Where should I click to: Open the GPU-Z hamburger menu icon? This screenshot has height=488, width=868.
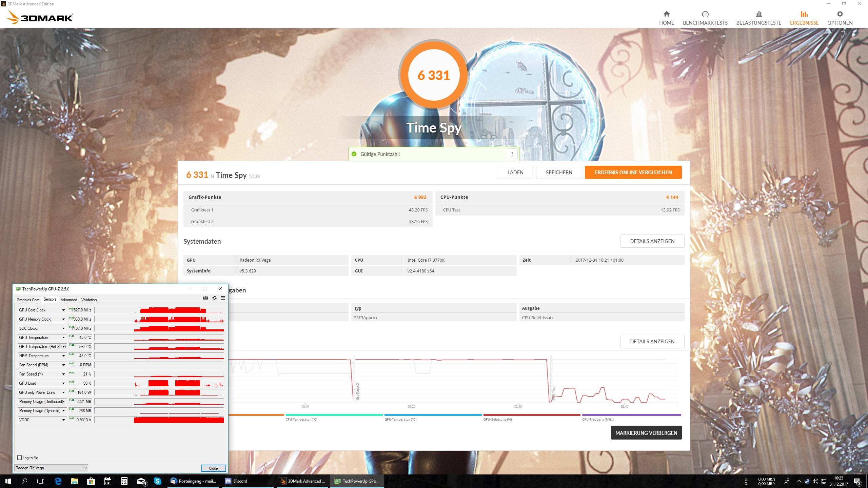(223, 298)
